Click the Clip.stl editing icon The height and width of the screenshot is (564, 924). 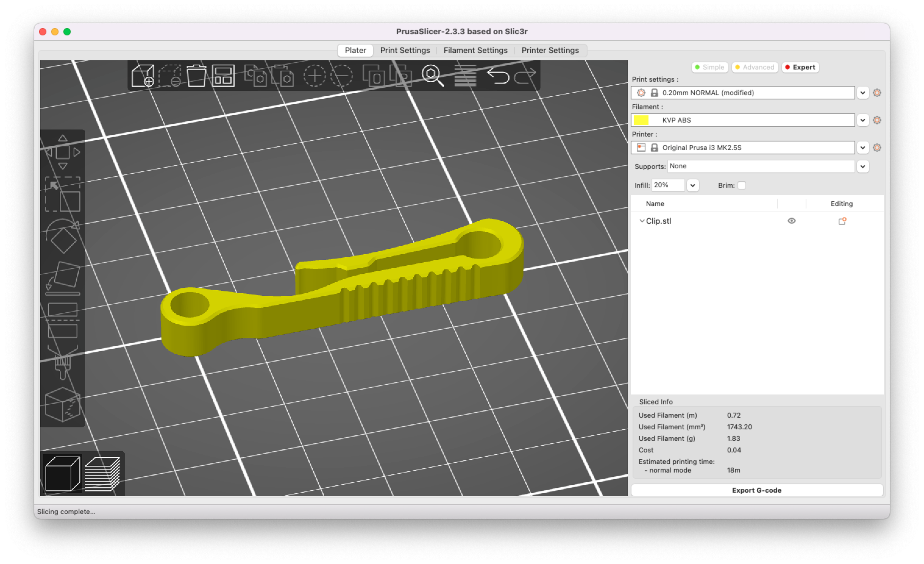point(842,221)
